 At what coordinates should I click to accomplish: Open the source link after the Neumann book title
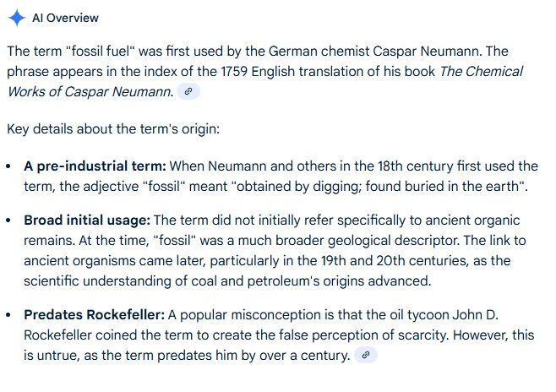[188, 91]
